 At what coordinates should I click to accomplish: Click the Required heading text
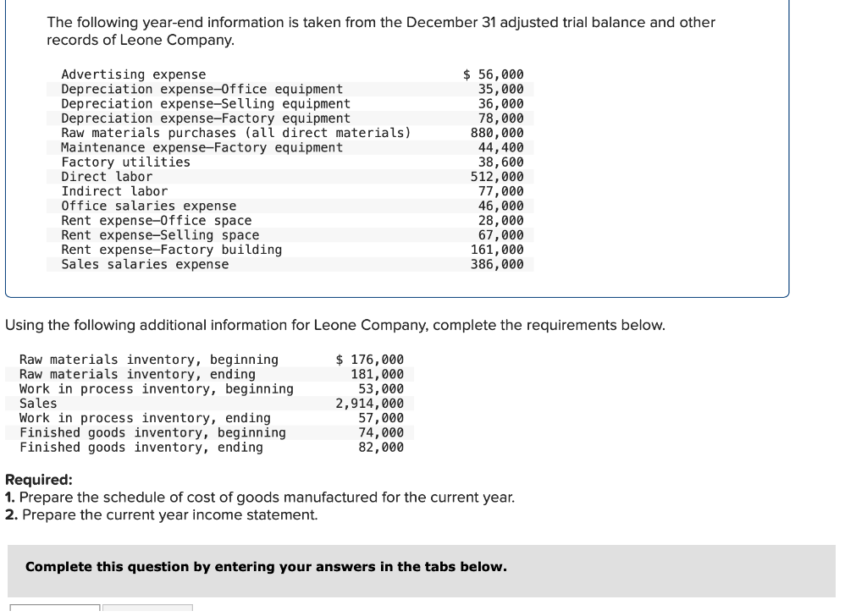point(39,480)
